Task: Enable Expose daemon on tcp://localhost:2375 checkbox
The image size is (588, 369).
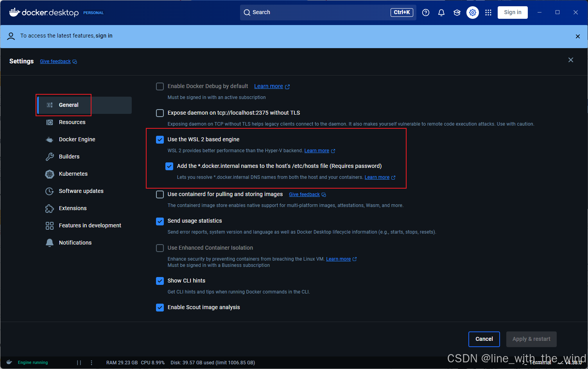Action: point(160,113)
